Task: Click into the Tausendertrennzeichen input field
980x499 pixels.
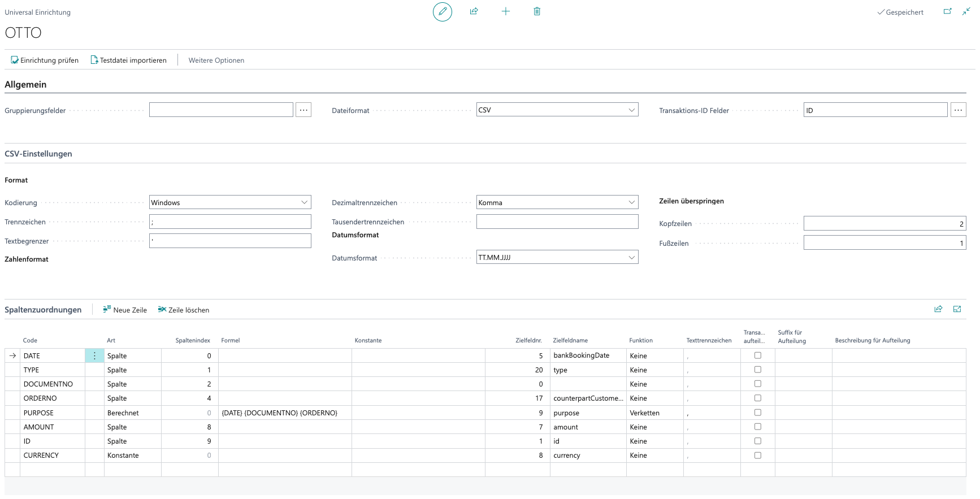Action: click(557, 222)
